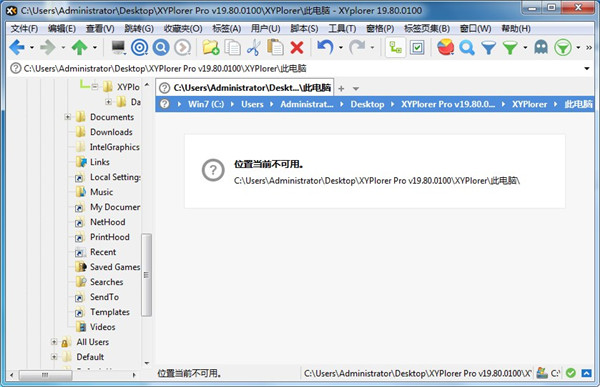Go up one level with green arrow
Screen dimensions: 600x387
80,47
